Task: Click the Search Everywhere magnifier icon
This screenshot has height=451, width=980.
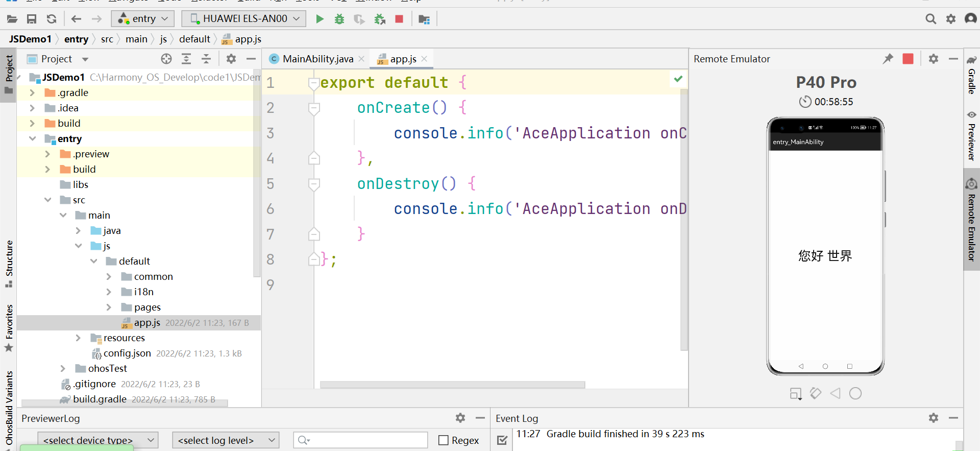Action: click(x=931, y=19)
